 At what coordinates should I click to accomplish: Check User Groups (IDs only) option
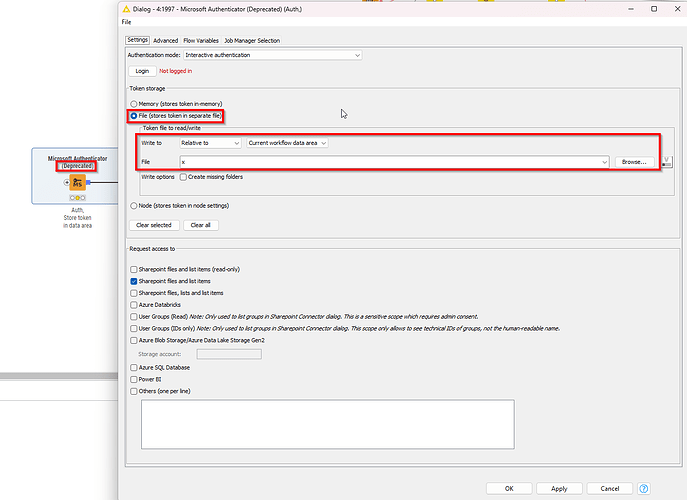coord(134,329)
